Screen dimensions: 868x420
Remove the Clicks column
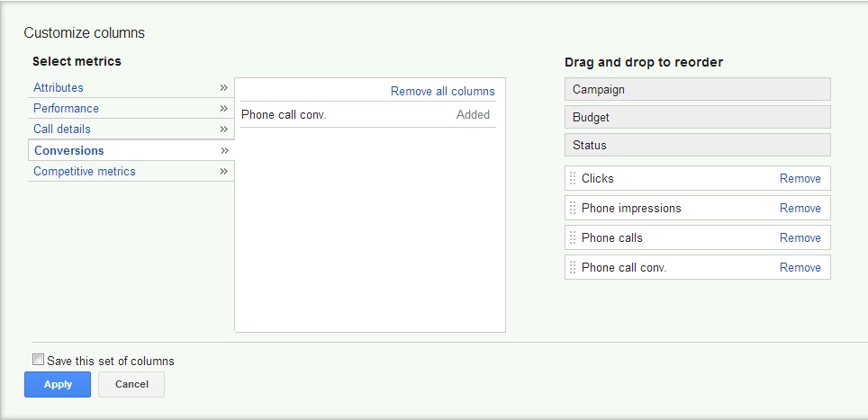800,178
